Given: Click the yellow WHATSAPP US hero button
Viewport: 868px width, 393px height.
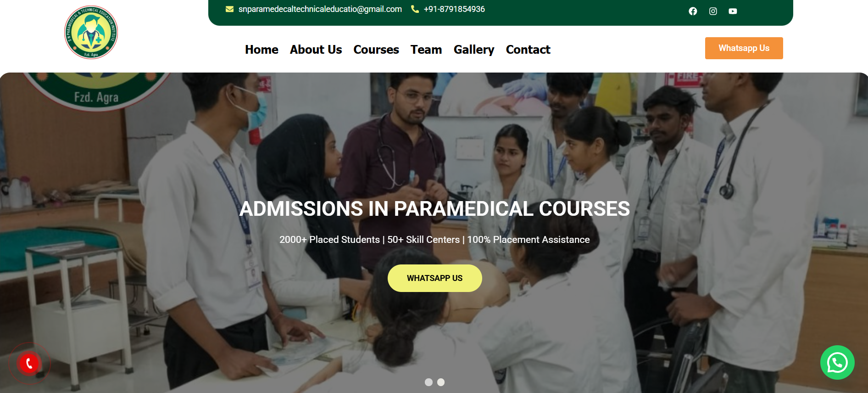Looking at the screenshot, I should [x=434, y=278].
